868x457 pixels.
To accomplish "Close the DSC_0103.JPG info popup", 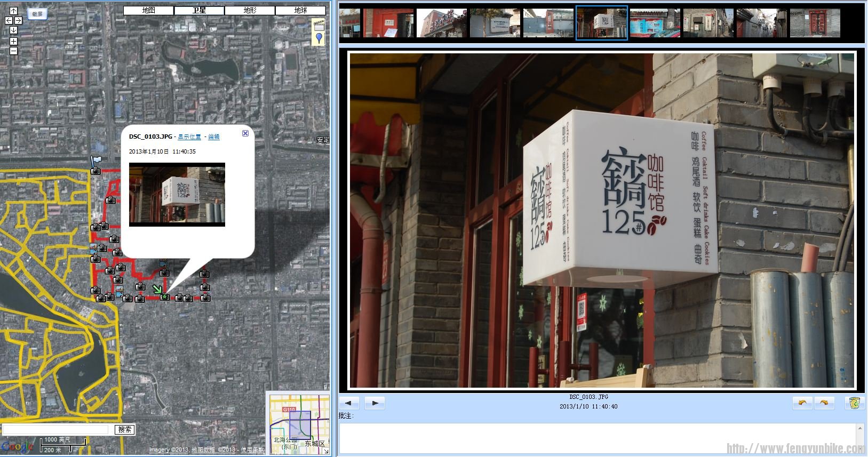I will coord(245,133).
